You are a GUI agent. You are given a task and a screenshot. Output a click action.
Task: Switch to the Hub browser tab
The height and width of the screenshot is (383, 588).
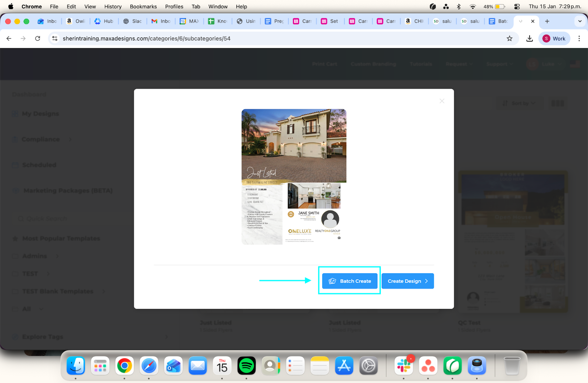(104, 21)
